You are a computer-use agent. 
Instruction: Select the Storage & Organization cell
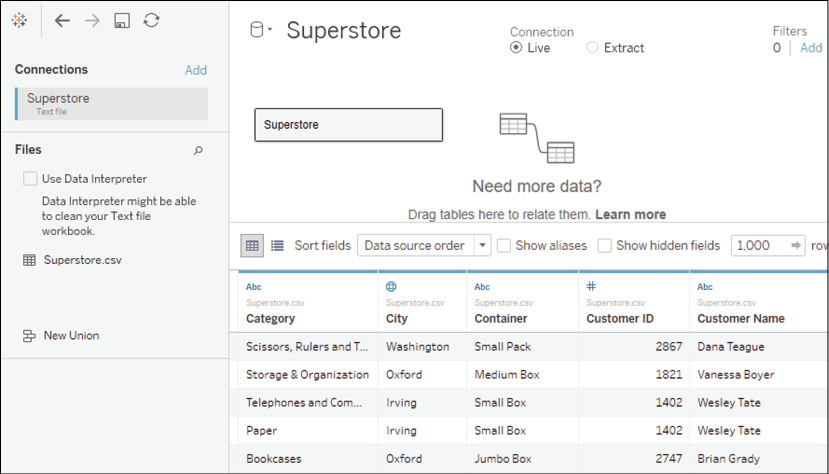[307, 375]
